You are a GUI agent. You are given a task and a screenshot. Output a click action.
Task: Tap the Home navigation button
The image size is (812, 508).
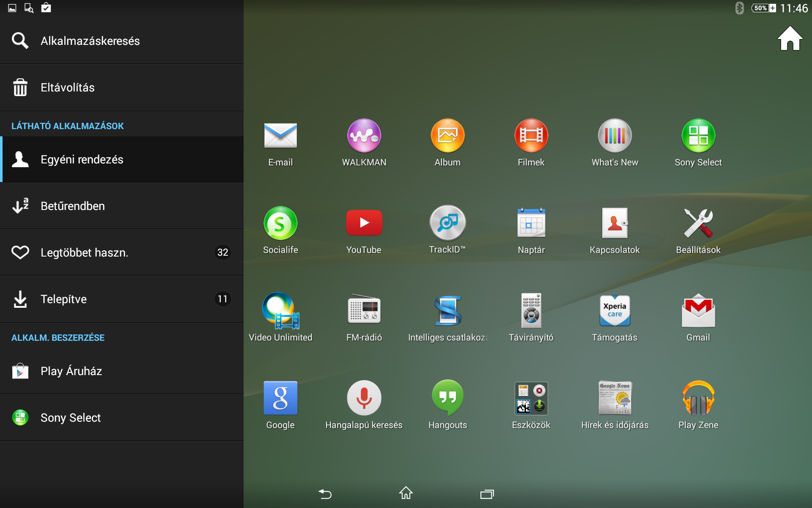pyautogui.click(x=406, y=493)
